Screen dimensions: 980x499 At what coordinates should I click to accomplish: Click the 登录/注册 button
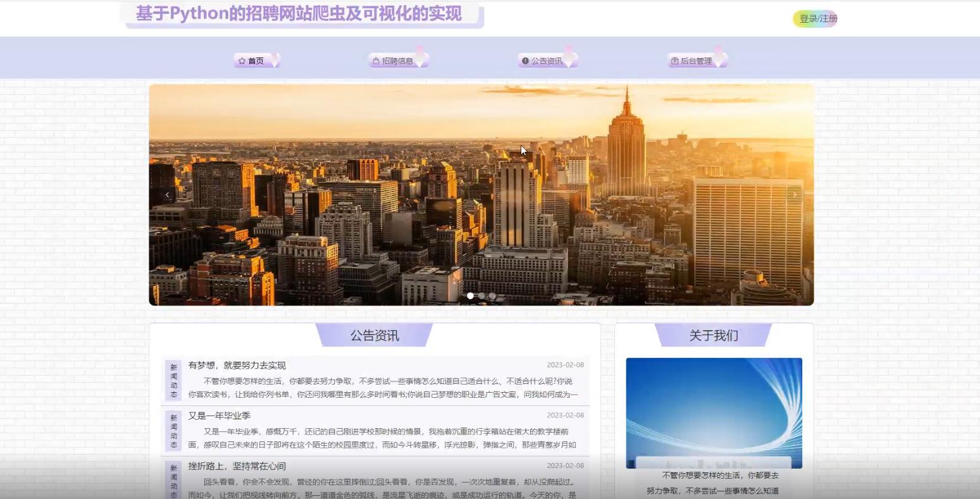[x=815, y=19]
